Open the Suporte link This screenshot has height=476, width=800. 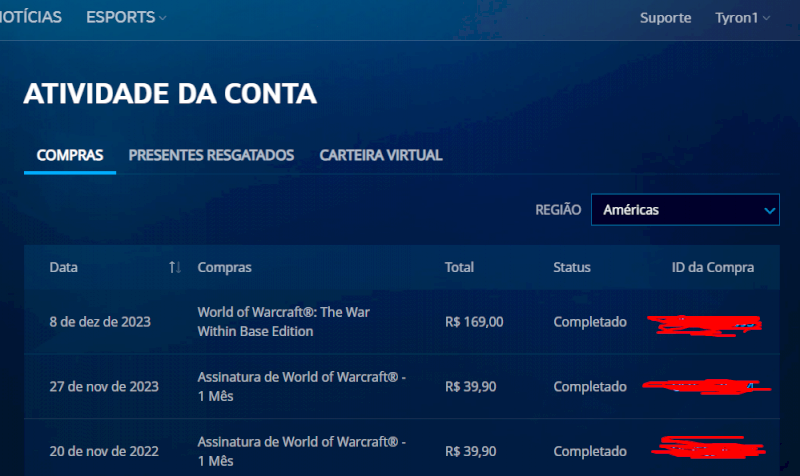tap(665, 18)
